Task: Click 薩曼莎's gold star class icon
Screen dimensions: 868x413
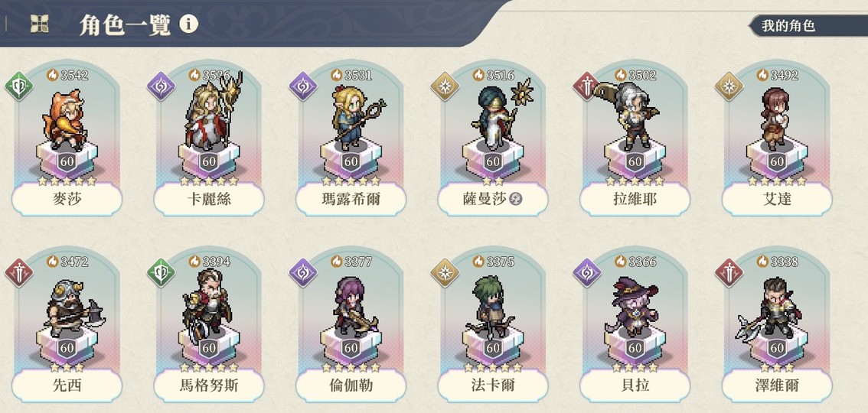Action: coord(445,86)
